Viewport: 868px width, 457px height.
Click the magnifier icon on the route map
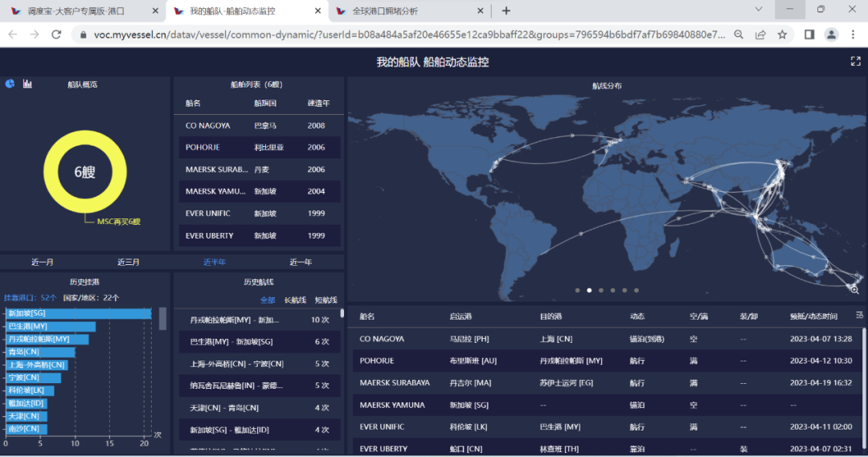pyautogui.click(x=854, y=289)
